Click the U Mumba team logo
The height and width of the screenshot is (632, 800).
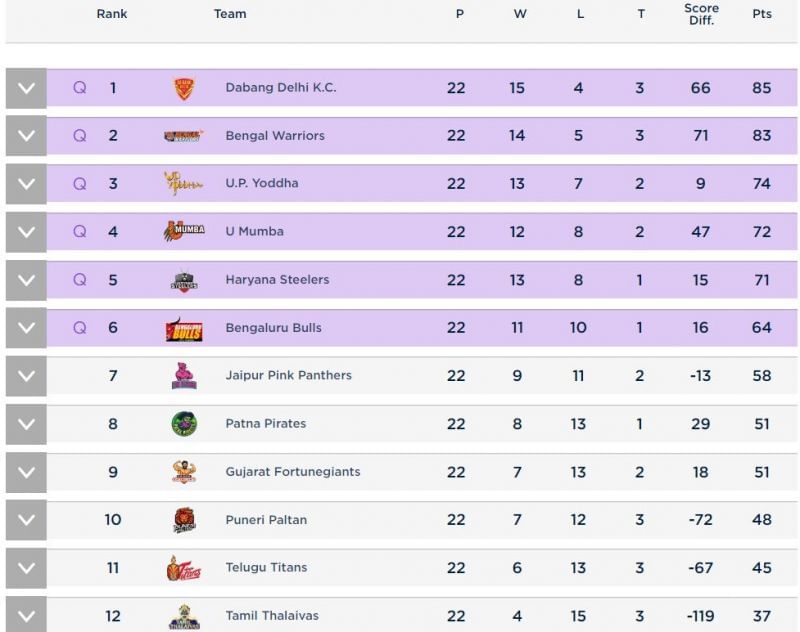pyautogui.click(x=184, y=231)
